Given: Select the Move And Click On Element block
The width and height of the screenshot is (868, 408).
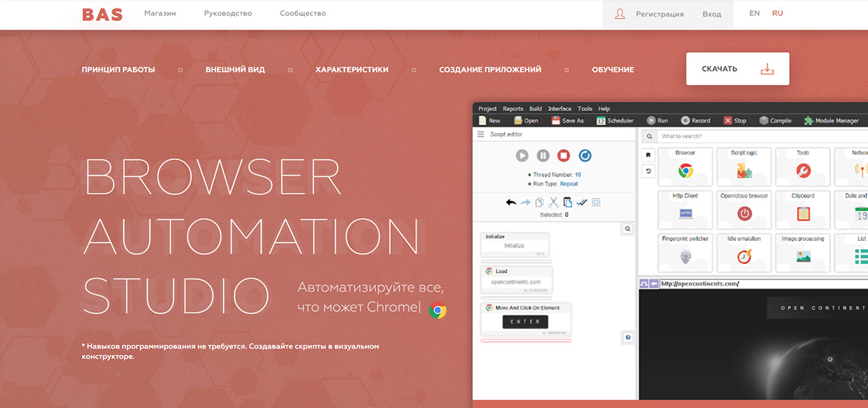Looking at the screenshot, I should pos(526,319).
